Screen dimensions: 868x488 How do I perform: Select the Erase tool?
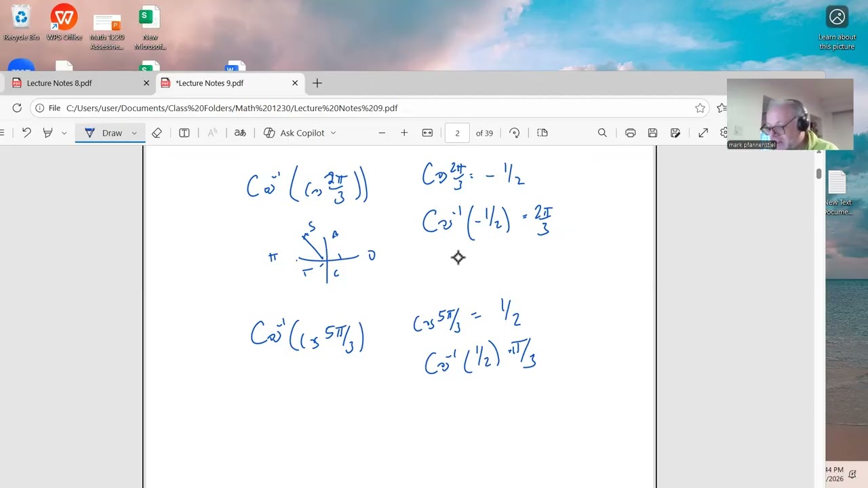(157, 133)
